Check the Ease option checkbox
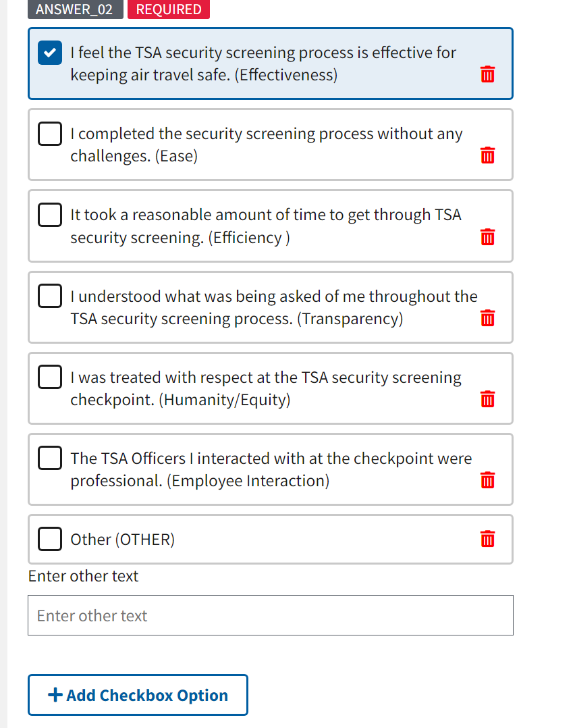The height and width of the screenshot is (728, 575). [x=50, y=134]
